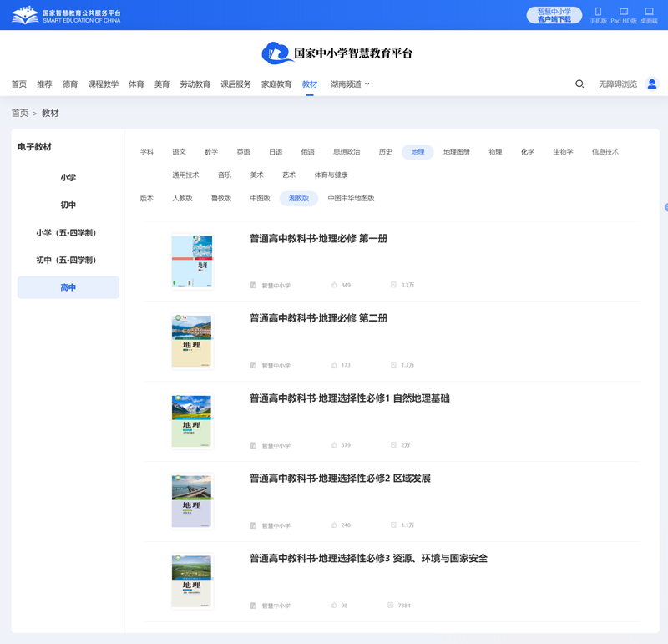The width and height of the screenshot is (668, 644).
Task: Click the search magnifier icon
Action: coord(579,84)
